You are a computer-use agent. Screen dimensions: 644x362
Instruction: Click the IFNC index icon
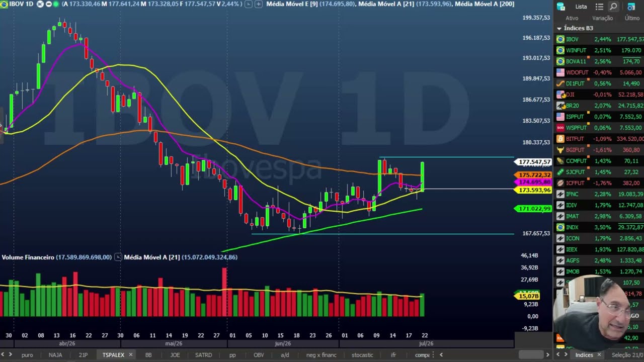coord(560,194)
